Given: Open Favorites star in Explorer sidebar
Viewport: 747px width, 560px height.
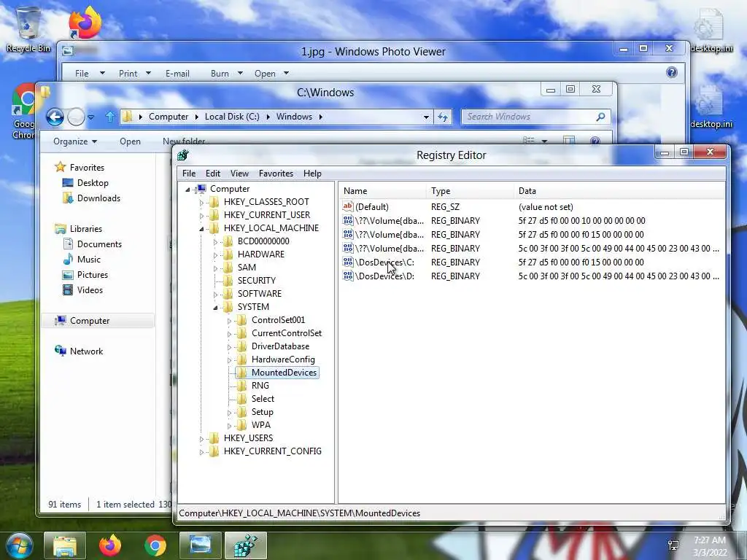Looking at the screenshot, I should (60, 167).
